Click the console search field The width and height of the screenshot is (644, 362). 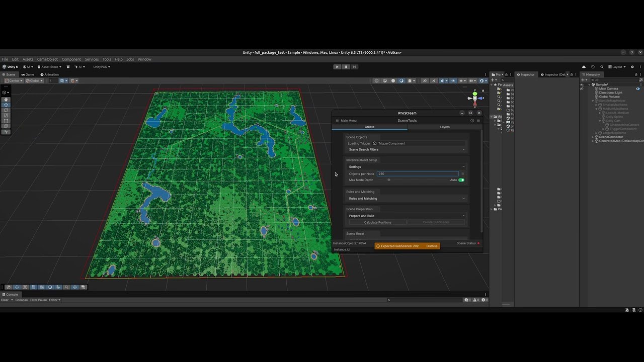(x=424, y=300)
